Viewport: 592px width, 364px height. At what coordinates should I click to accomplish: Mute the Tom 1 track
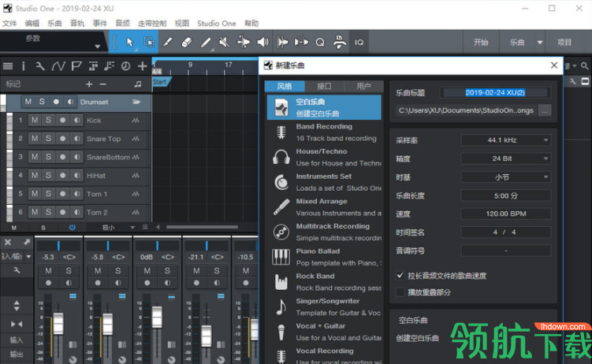click(35, 194)
